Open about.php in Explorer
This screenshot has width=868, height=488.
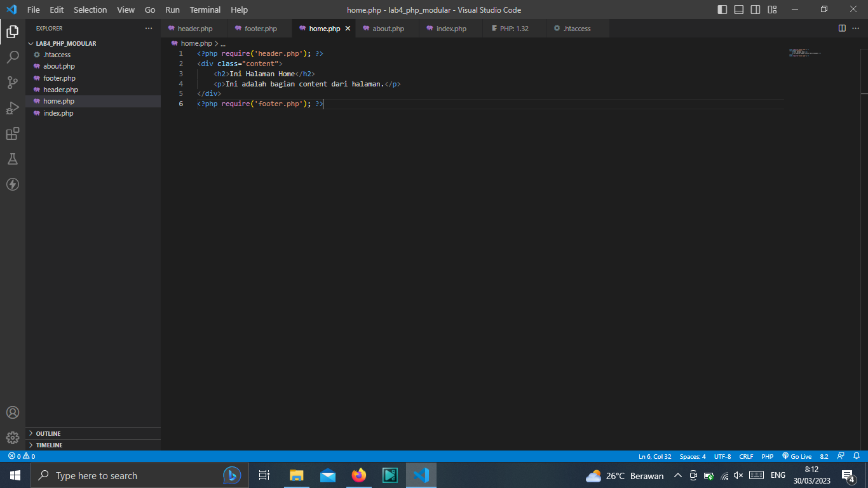point(93,66)
